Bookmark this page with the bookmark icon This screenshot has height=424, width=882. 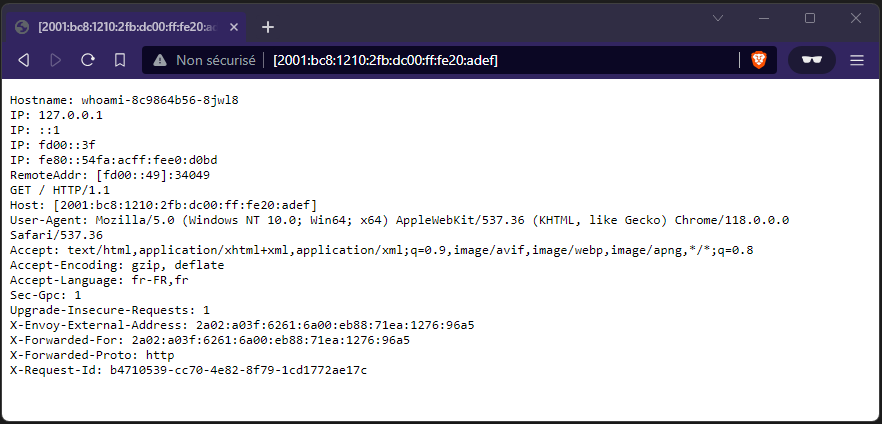119,61
